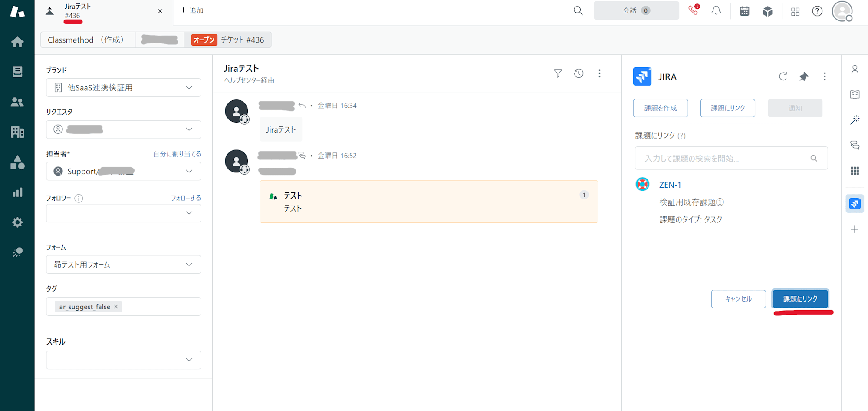Expand the ブランド dropdown
The height and width of the screenshot is (411, 868).
pos(123,88)
